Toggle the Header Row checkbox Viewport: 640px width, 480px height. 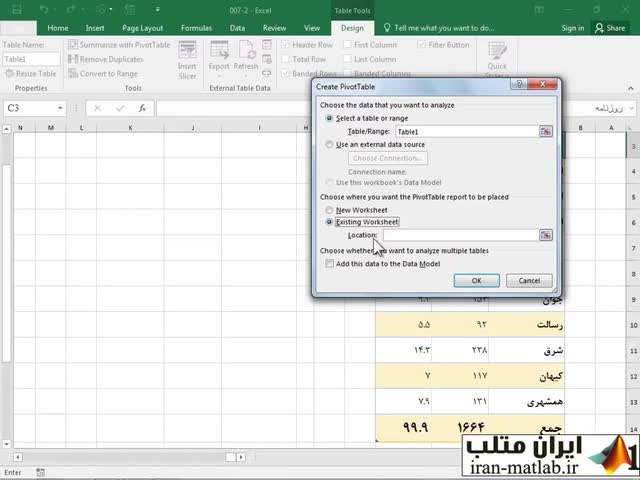[x=285, y=44]
